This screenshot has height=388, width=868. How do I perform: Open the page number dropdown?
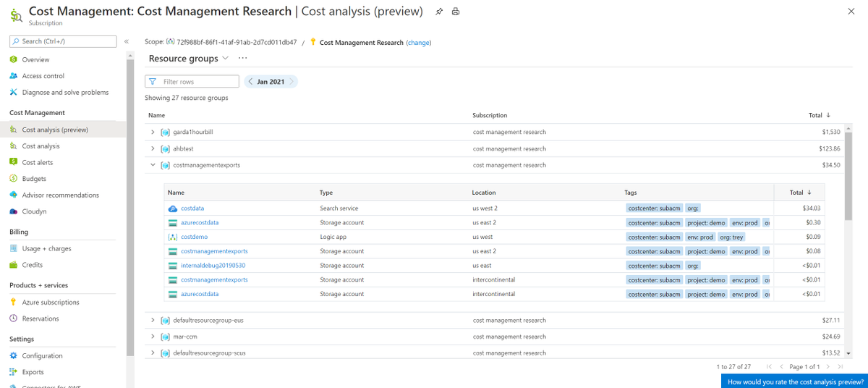click(805, 367)
